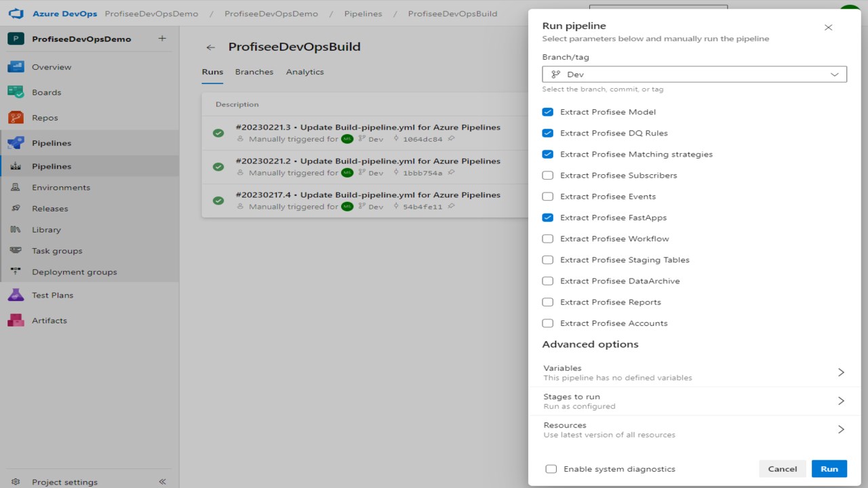Click the Deployment groups icon
The width and height of the screenshot is (868, 488).
(16, 272)
